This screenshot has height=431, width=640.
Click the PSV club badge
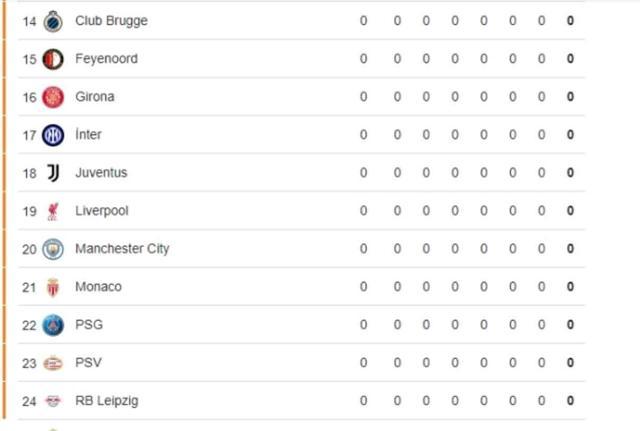click(53, 363)
